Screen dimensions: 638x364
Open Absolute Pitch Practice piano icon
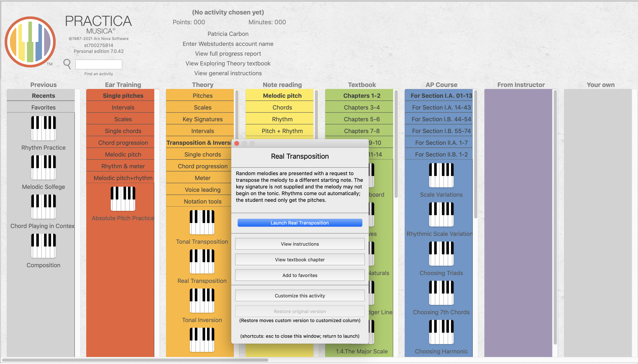[x=123, y=199]
